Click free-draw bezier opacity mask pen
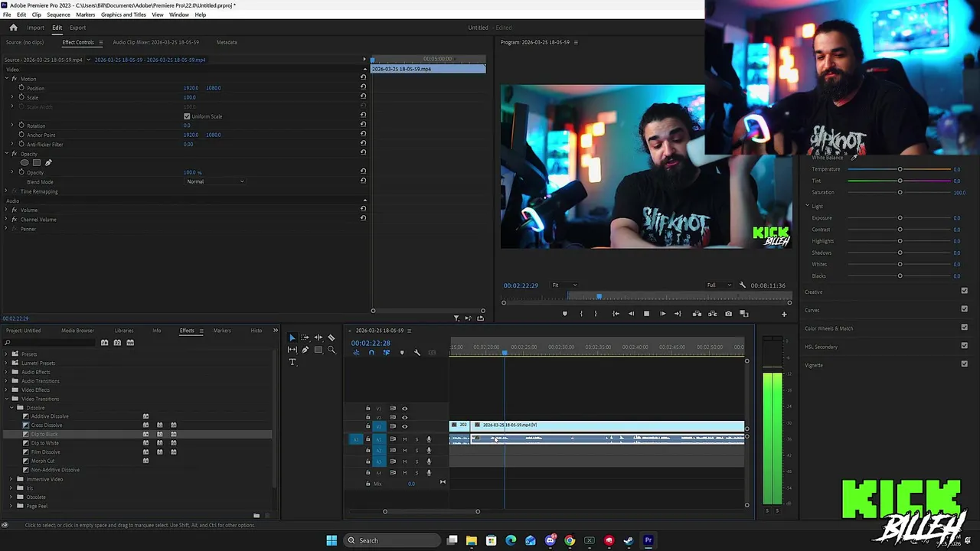 (48, 163)
